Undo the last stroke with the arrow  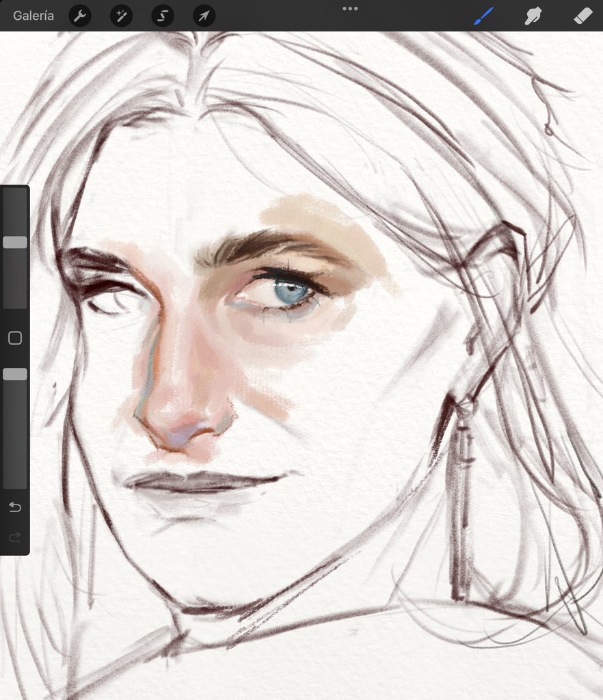[15, 507]
